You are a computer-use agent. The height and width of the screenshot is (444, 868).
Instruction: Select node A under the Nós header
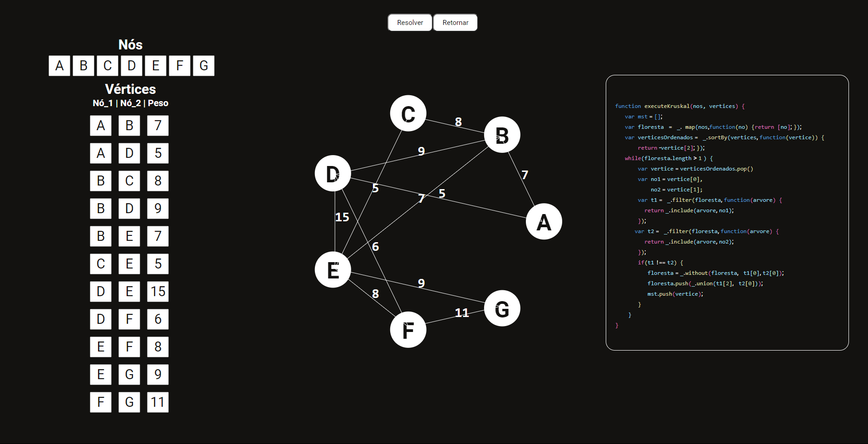click(59, 65)
